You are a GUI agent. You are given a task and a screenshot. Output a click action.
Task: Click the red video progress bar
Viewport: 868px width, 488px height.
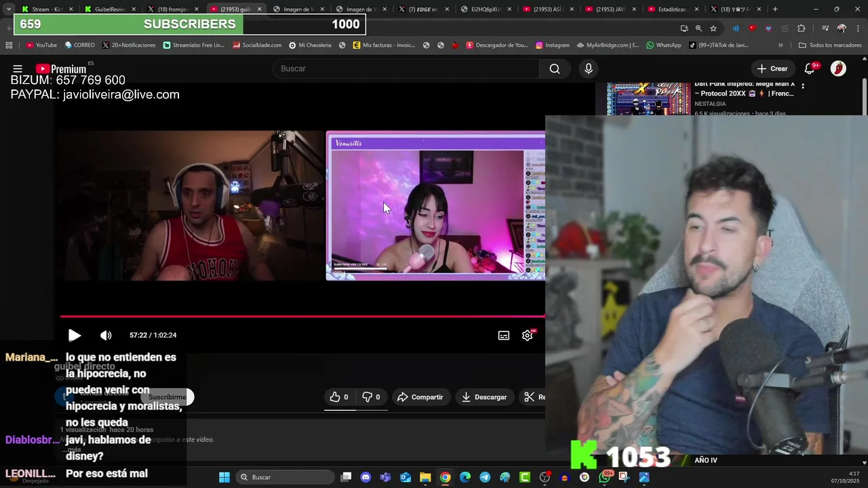tap(302, 316)
